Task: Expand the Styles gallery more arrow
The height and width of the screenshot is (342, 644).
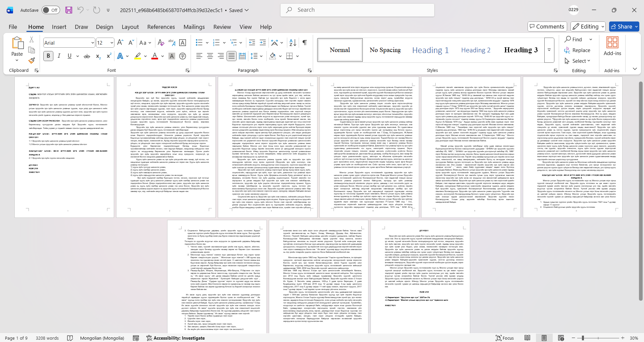Action: 549,50
